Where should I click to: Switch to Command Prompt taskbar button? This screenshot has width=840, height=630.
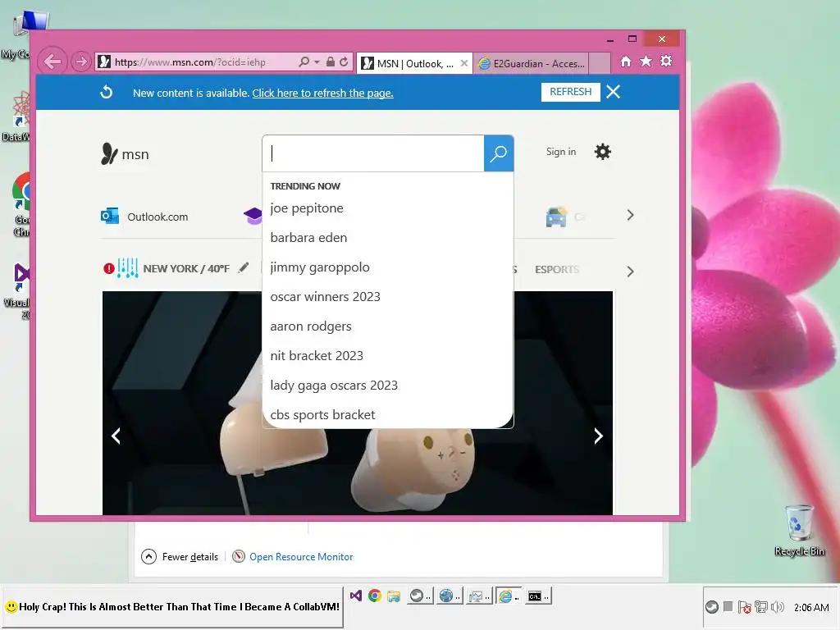point(537,596)
